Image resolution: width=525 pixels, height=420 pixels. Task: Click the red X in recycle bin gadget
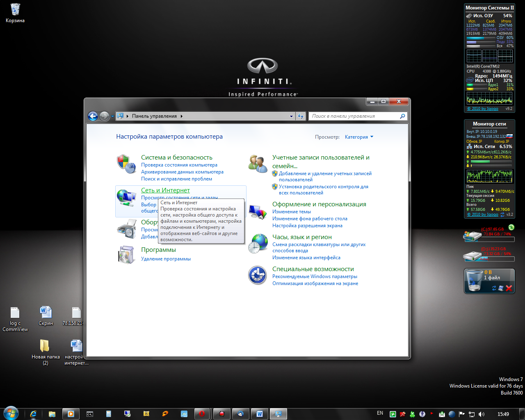click(x=509, y=288)
